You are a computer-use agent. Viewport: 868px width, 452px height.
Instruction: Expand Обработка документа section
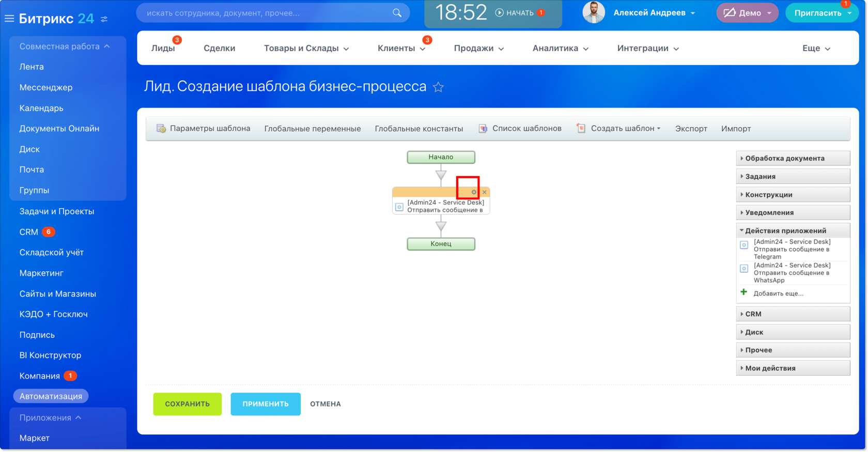click(x=793, y=159)
